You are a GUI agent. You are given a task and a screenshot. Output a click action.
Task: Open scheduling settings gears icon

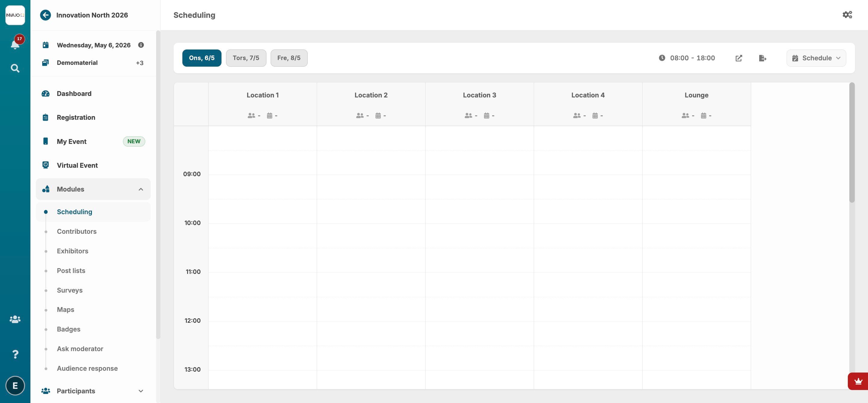pyautogui.click(x=847, y=15)
